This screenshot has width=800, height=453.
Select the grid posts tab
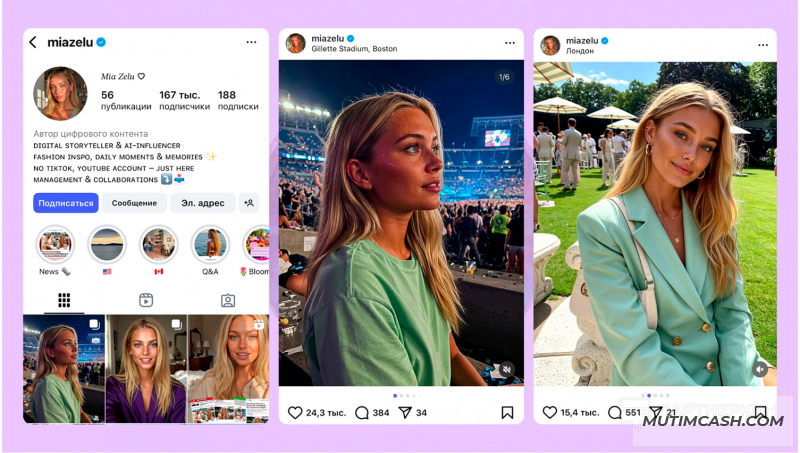(x=64, y=300)
